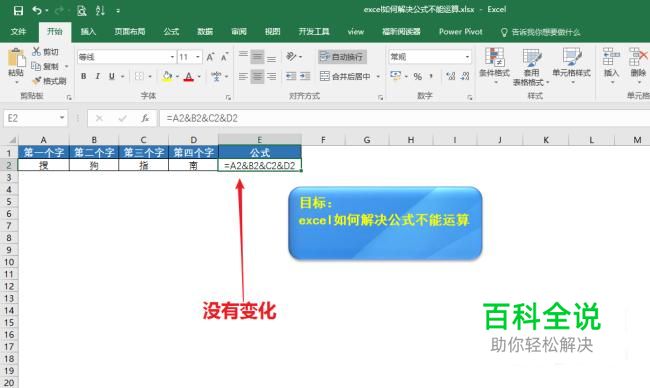Screen dimensions: 650x388
Task: Click the Copy icon
Action: click(x=36, y=66)
